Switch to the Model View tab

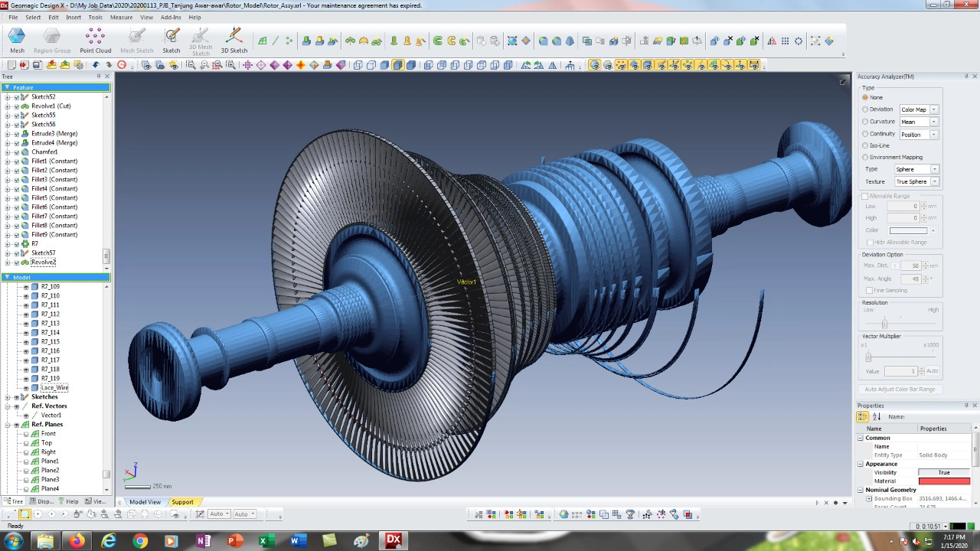[x=145, y=502]
